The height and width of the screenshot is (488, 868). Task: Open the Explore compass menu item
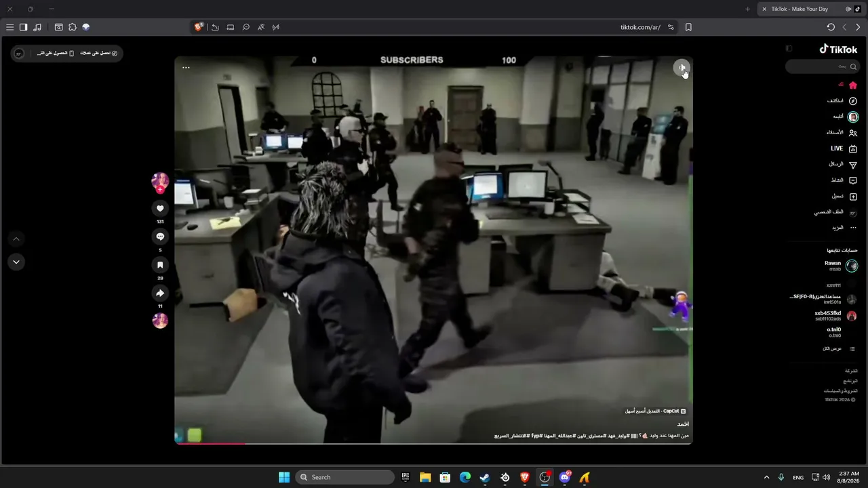(842, 101)
